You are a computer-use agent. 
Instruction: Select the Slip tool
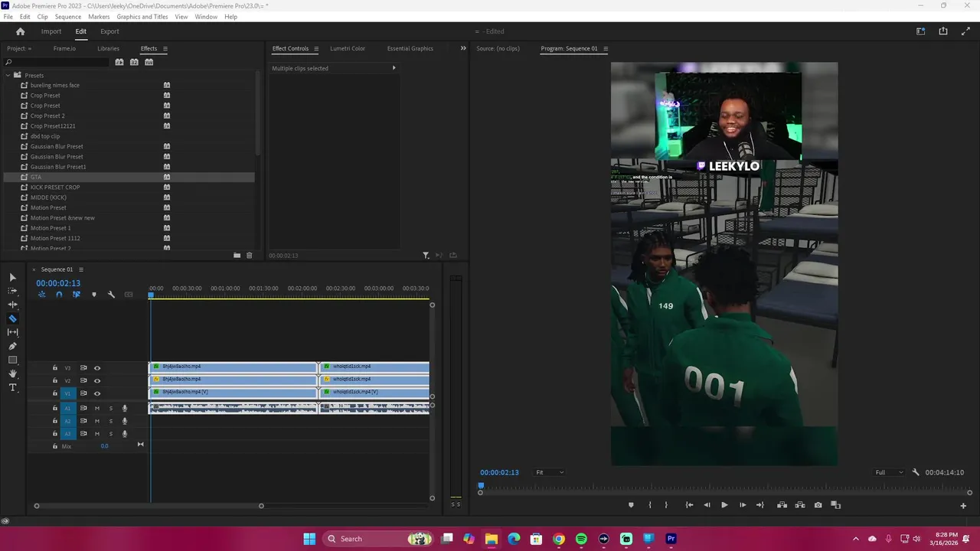[12, 332]
